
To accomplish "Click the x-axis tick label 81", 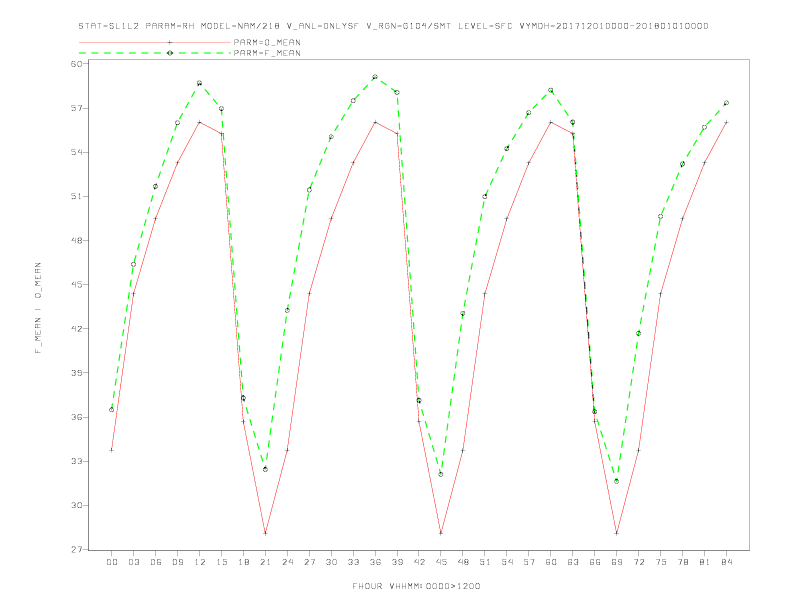I will [x=705, y=562].
